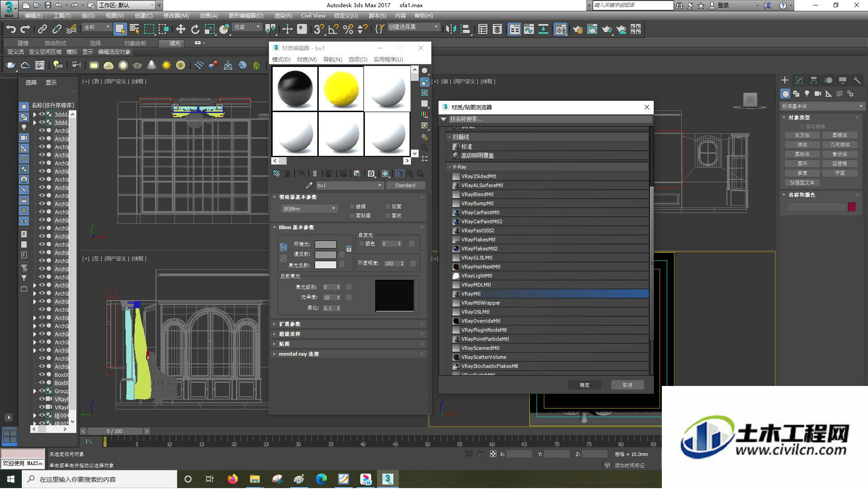This screenshot has height=489, width=868.
Task: Toggle checkered background icon in material editor
Action: coord(425,93)
